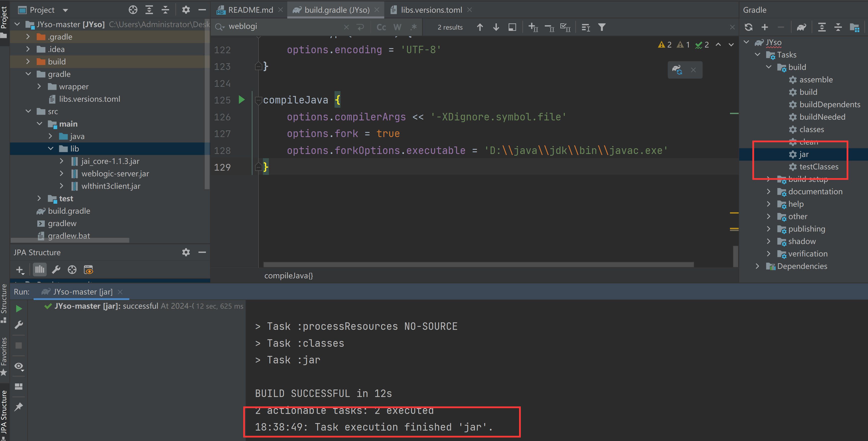Rerun the JYso-master jar task

[19, 309]
